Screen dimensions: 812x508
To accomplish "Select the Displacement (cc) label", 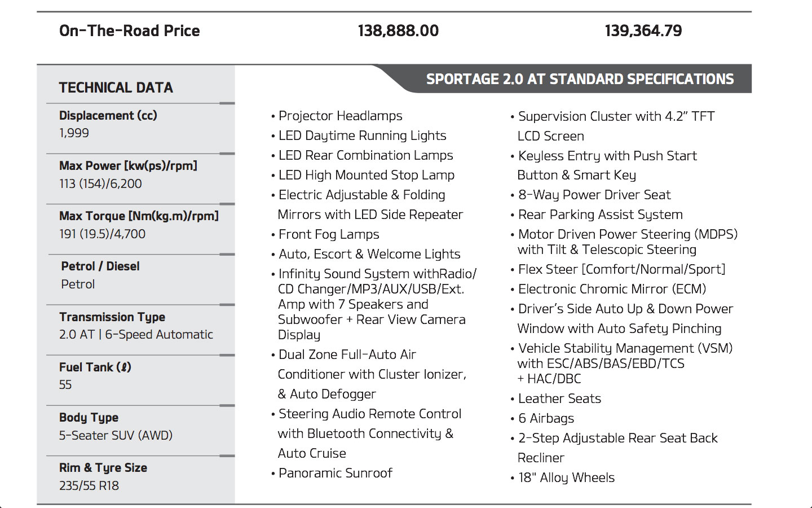I will (x=108, y=115).
